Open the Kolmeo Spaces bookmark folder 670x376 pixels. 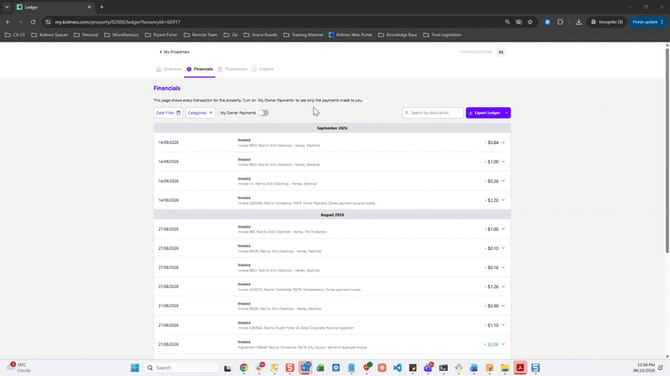click(50, 35)
